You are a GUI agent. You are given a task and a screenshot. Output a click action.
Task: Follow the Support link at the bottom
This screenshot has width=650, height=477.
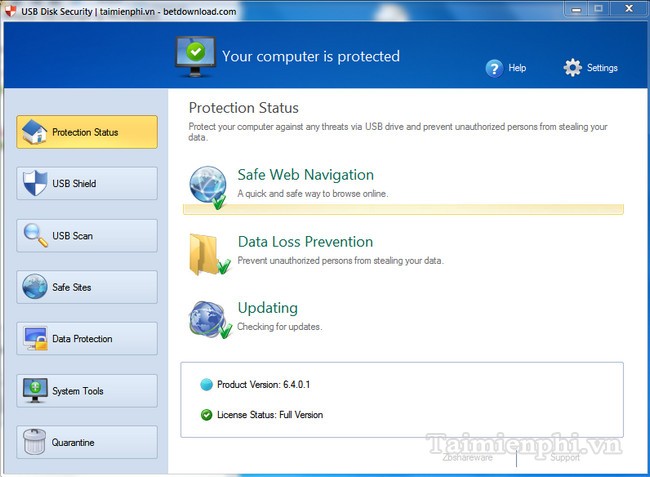coord(564,458)
